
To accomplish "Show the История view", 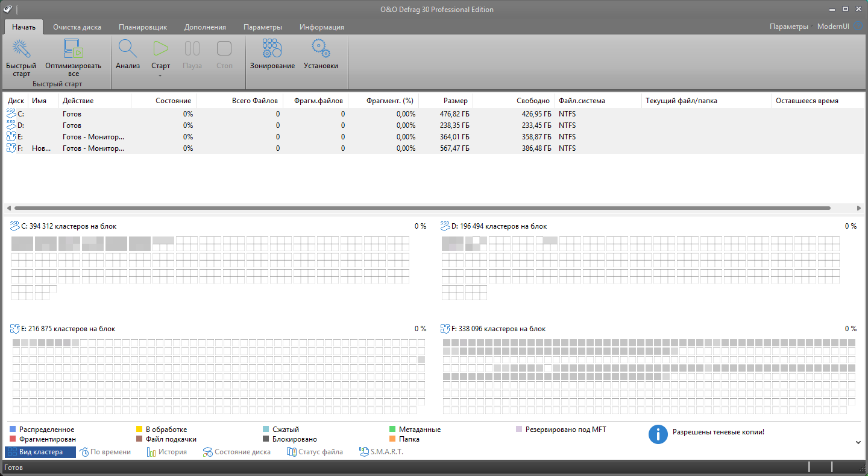I will point(167,452).
